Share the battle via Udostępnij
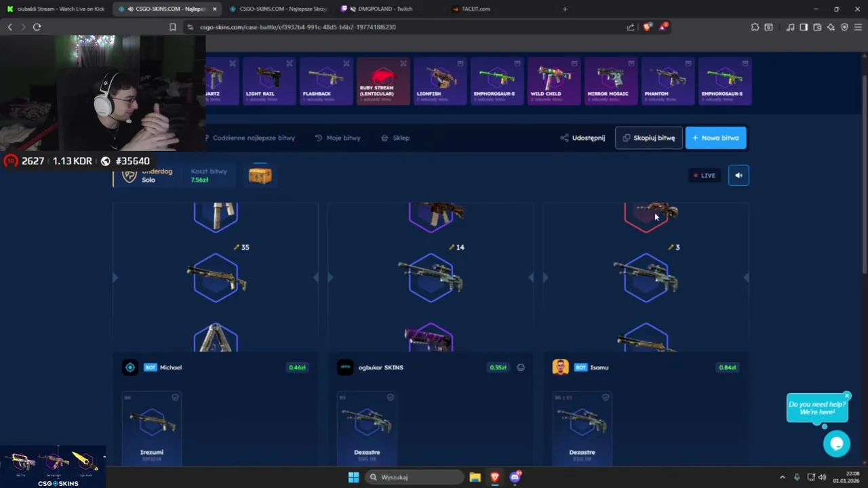 point(583,138)
